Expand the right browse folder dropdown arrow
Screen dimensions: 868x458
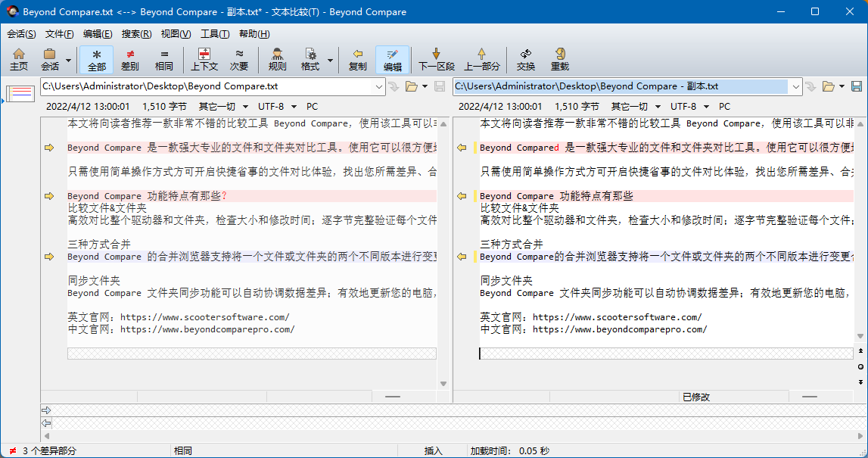[842, 86]
